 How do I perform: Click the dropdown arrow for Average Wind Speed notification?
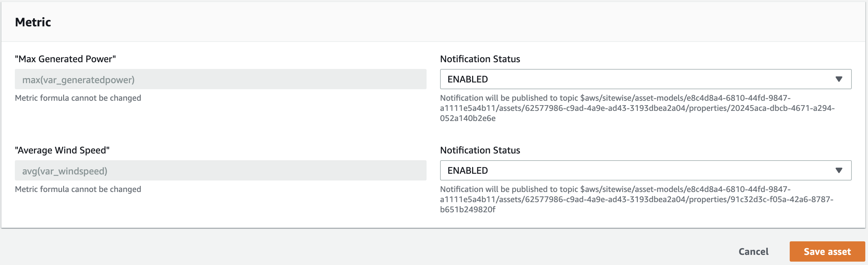839,170
